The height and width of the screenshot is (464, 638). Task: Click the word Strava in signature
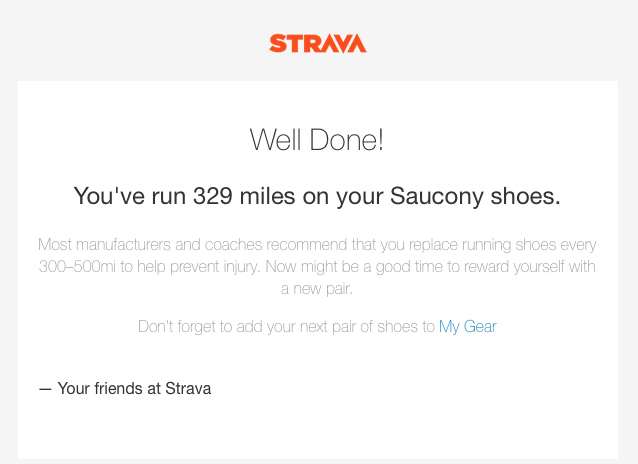pos(188,388)
